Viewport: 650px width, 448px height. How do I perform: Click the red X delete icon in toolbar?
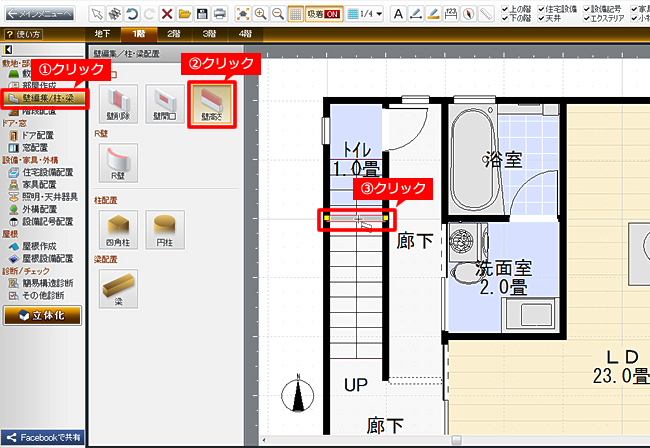click(x=168, y=14)
